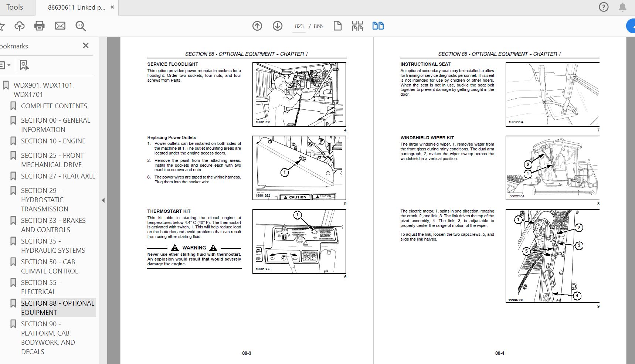Switch to the Tools tab

[x=15, y=7]
